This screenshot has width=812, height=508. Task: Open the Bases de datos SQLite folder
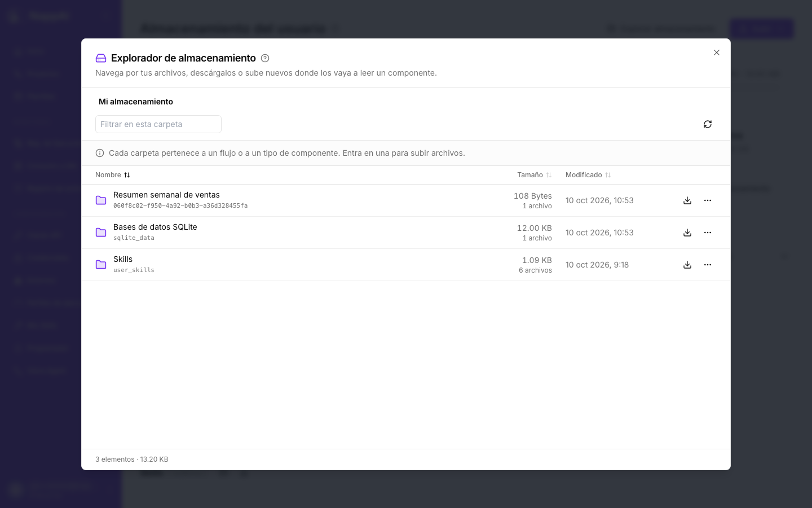tap(155, 227)
